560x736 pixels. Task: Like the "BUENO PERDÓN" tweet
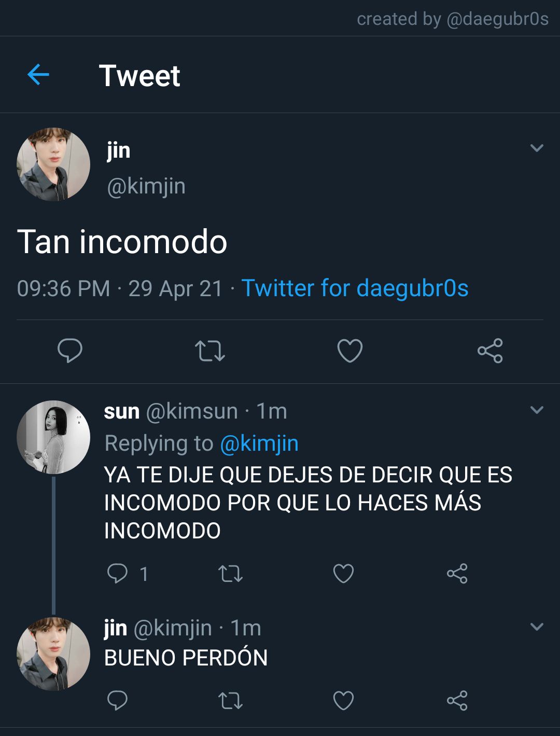click(343, 700)
